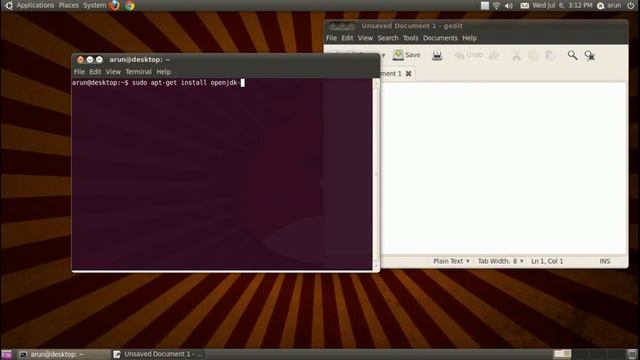Screen dimensions: 640x360
Task: Minimize the terminal window
Action: [90, 60]
